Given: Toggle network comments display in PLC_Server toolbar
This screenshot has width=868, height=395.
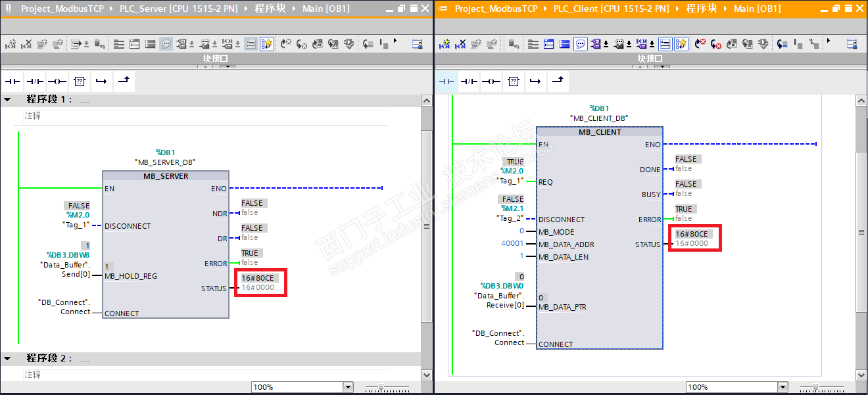Looking at the screenshot, I should point(251,44).
